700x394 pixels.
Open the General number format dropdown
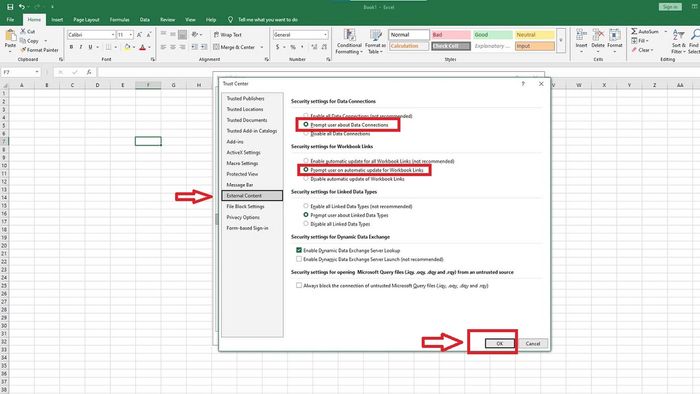(325, 34)
